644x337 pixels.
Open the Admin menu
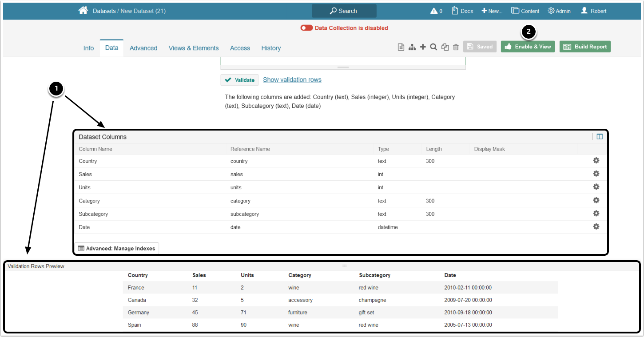coord(559,11)
